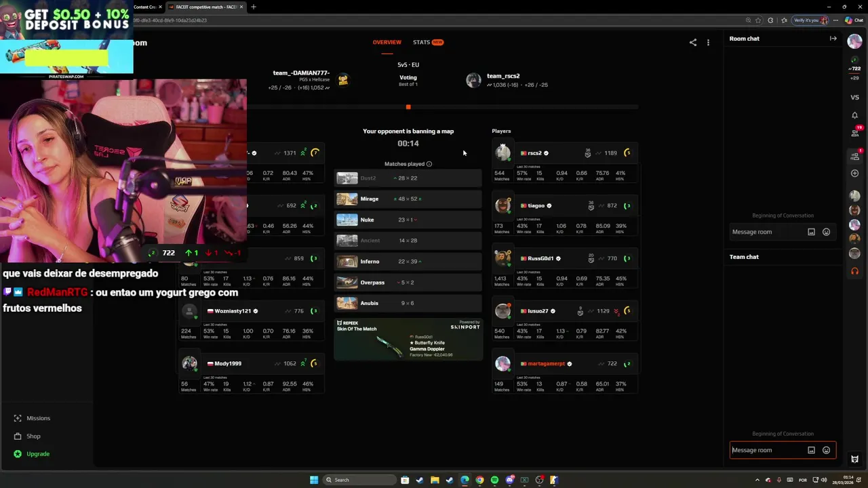Open the Discord taskbar icon
Screen dimensions: 868x488
point(509,480)
